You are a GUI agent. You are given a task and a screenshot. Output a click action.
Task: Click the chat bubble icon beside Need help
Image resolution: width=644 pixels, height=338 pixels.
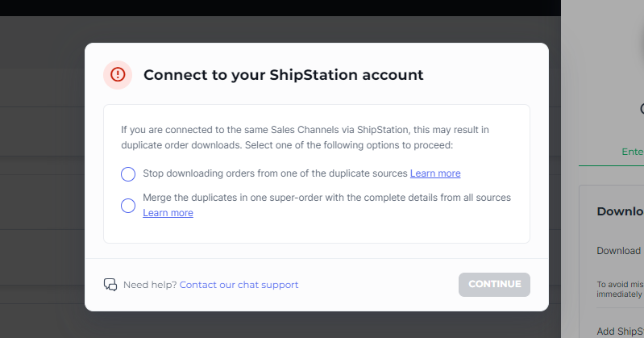click(x=110, y=285)
